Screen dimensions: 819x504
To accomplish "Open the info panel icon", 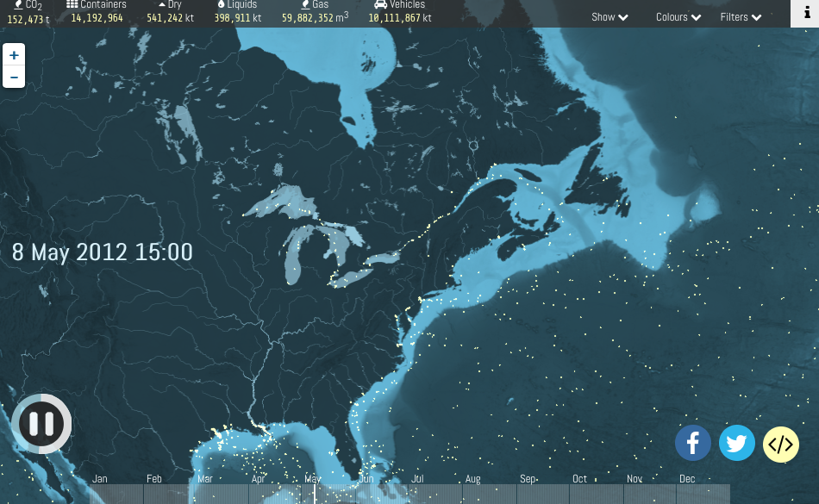I will [x=804, y=14].
